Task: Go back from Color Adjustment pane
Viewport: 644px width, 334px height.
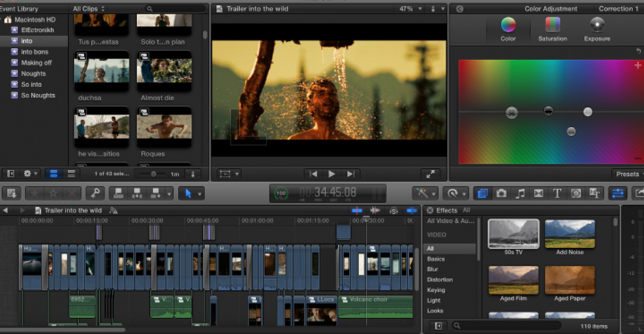Action: (459, 9)
